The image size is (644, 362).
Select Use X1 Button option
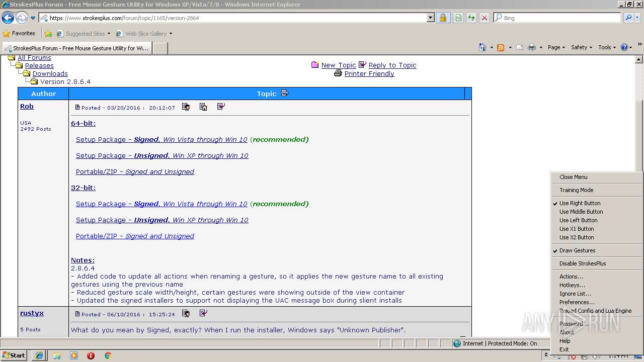(597, 229)
